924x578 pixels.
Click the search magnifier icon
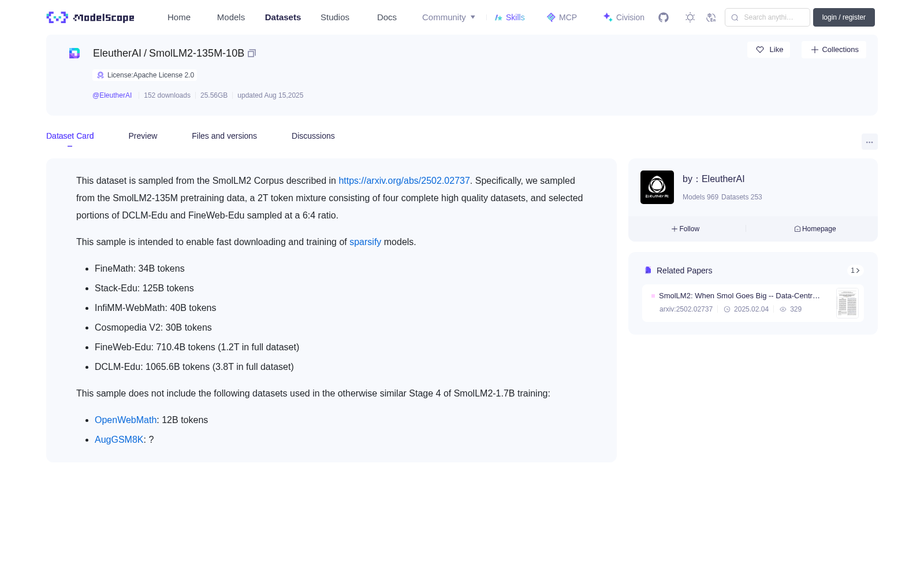point(735,17)
